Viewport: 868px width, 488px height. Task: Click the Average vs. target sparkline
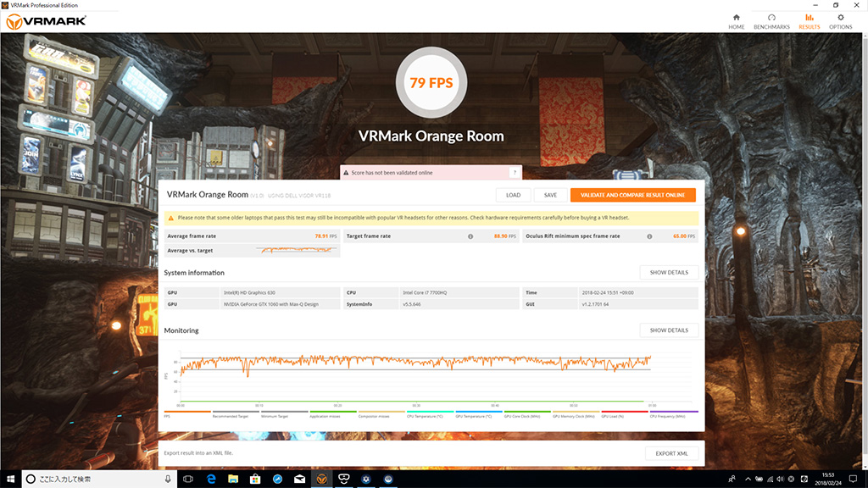click(x=298, y=250)
